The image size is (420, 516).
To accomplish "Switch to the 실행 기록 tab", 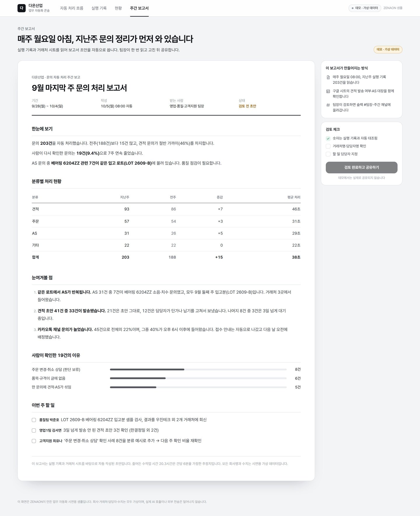I will 99,8.
